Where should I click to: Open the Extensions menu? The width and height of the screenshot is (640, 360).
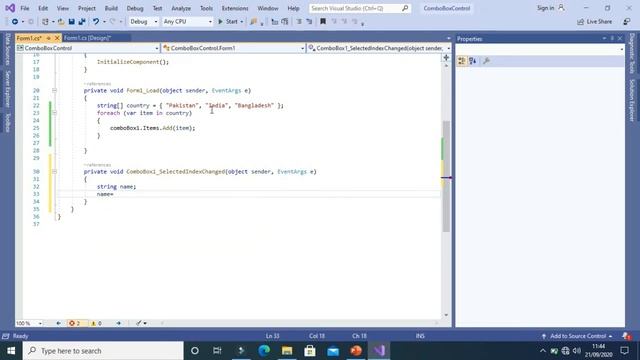pyautogui.click(x=235, y=8)
